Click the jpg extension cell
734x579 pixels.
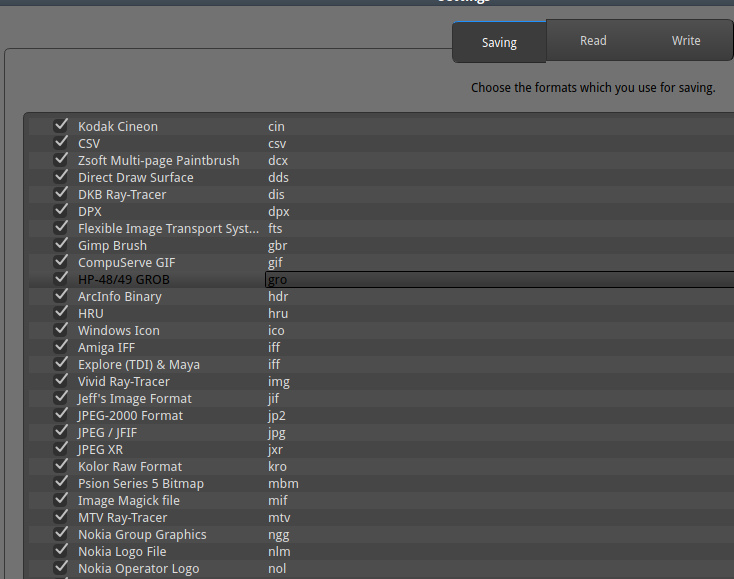click(x=276, y=432)
